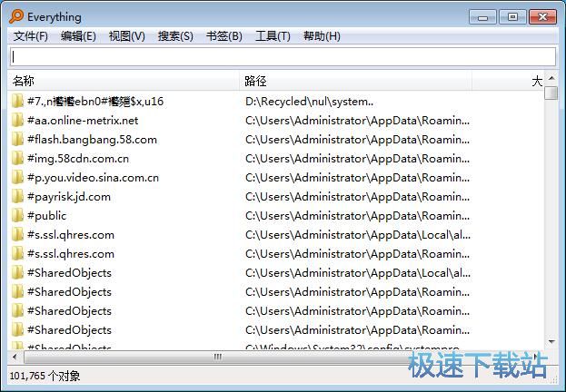Minimize the Everything window
The height and width of the screenshot is (392, 566).
(482, 17)
